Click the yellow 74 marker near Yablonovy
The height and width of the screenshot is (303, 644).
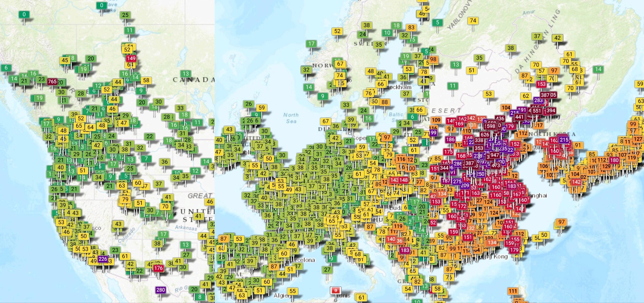[x=473, y=21]
